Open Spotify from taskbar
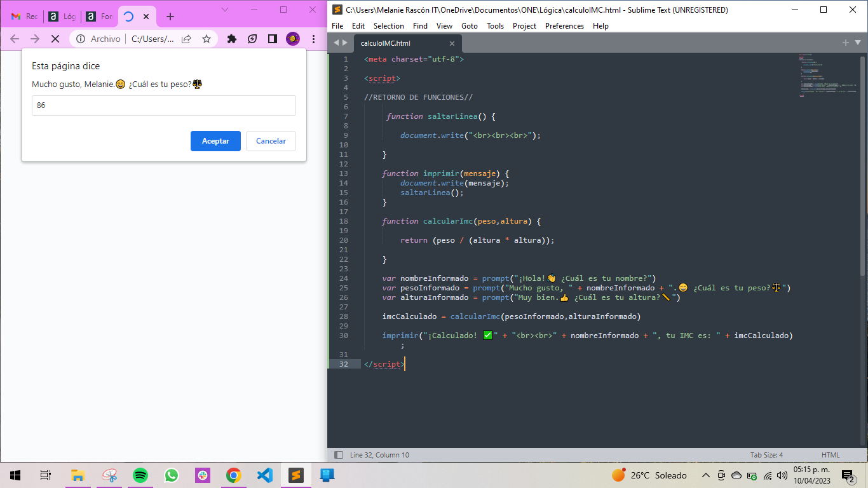Screen dimensions: 868x488 [x=140, y=475]
